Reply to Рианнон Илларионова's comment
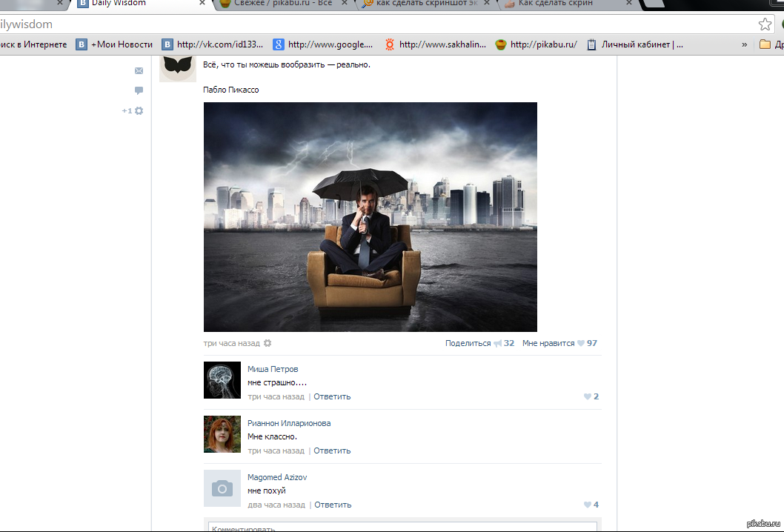Image resolution: width=784 pixels, height=532 pixels. pyautogui.click(x=332, y=450)
